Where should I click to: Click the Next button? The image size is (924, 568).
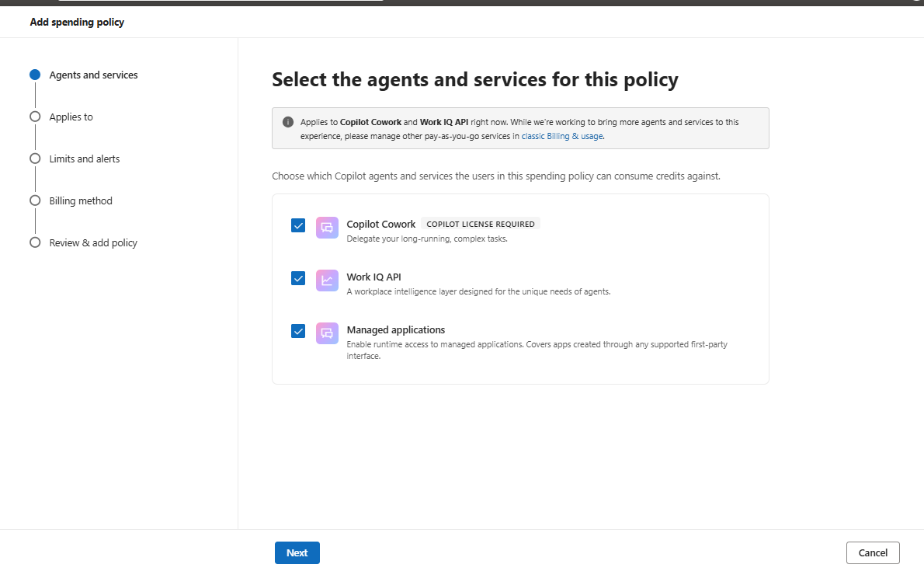tap(297, 552)
